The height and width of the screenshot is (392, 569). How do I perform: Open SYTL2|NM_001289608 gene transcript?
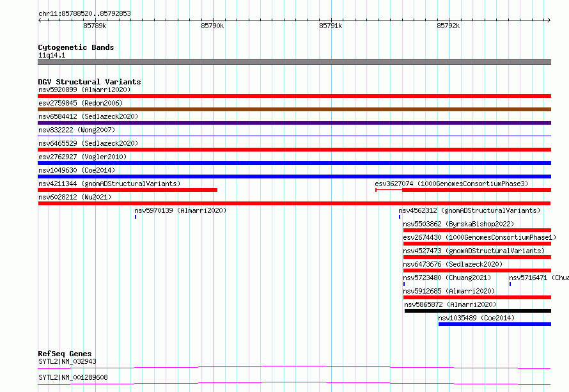294,383
